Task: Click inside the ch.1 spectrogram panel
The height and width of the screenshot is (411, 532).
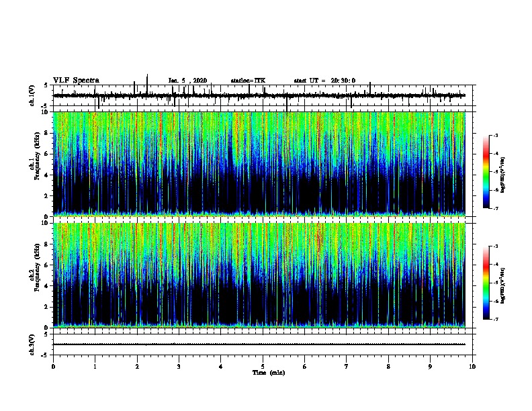Action: 259,164
